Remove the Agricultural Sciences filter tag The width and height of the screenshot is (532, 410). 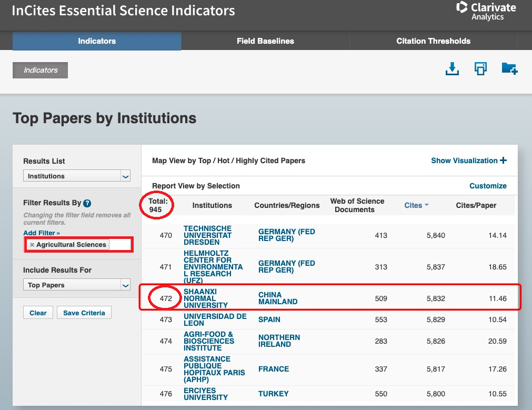pos(32,244)
